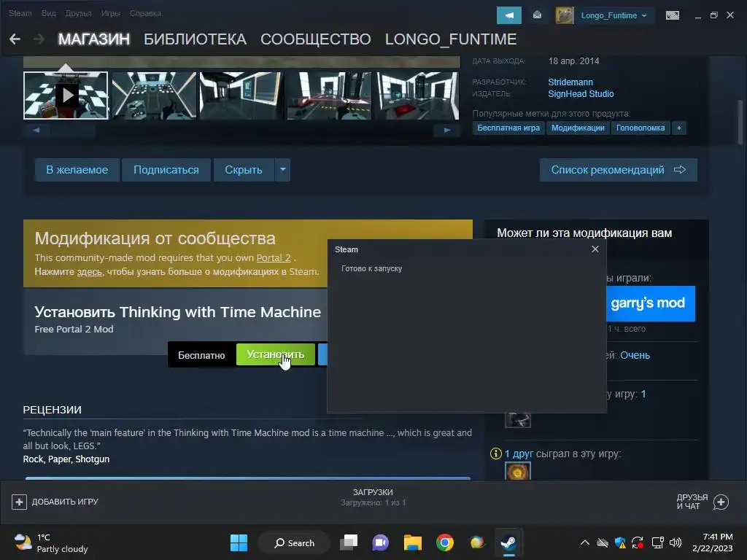Open the chat app on taskbar
The width and height of the screenshot is (747, 560).
(x=380, y=542)
